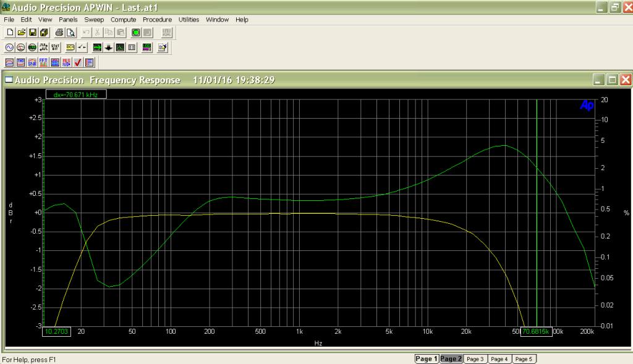Viewport: 633px width, 364px height.
Task: Click the scissors Cut icon
Action: (97, 32)
